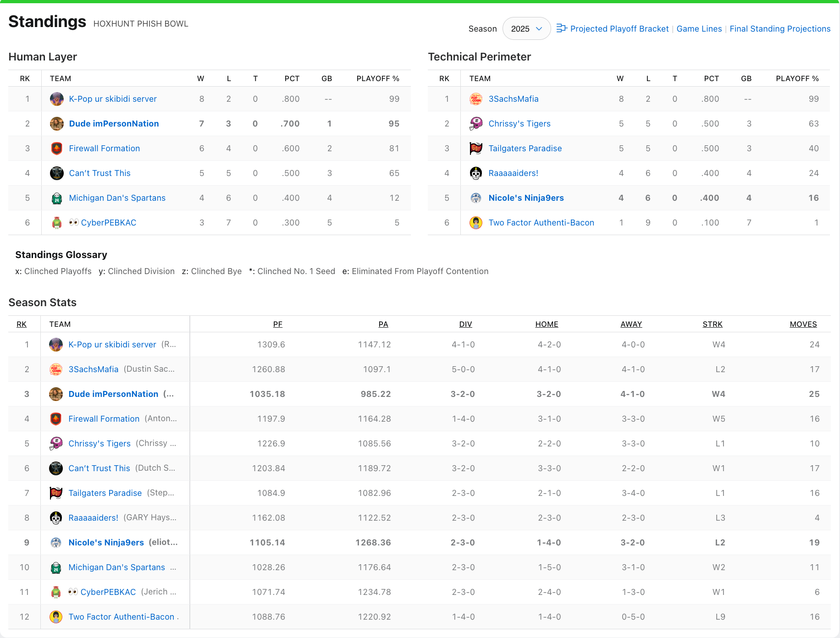Sort Season Stats by MOVES column

coord(803,324)
